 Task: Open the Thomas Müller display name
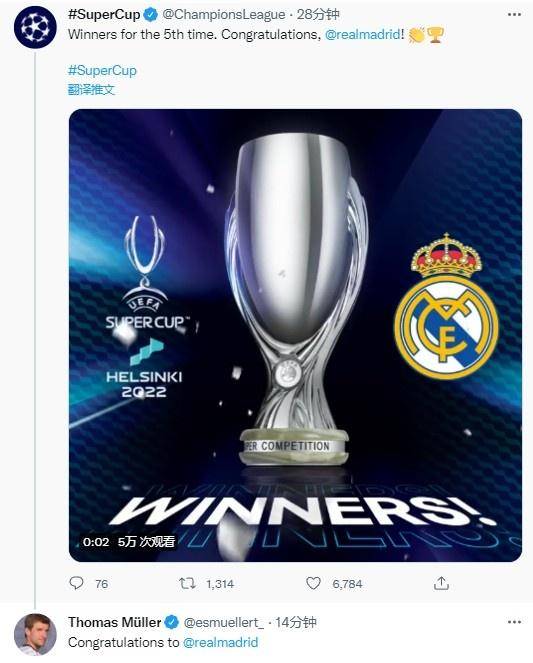[115, 622]
